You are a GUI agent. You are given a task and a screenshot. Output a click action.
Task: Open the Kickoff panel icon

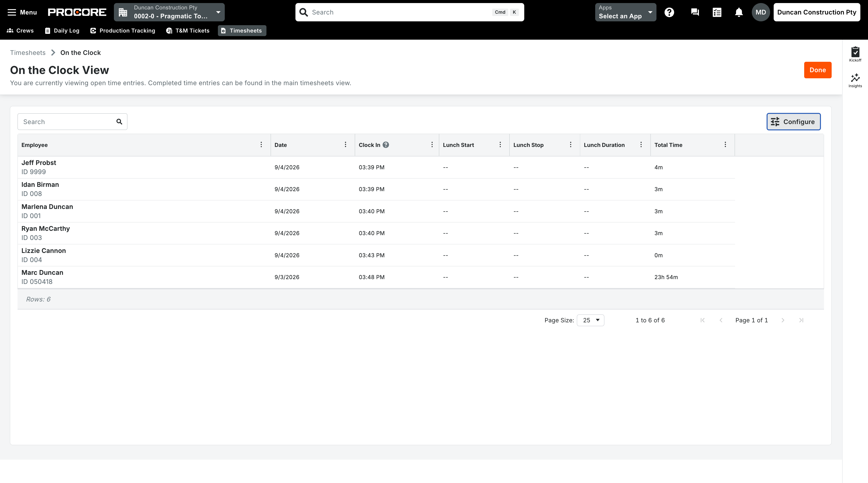855,54
